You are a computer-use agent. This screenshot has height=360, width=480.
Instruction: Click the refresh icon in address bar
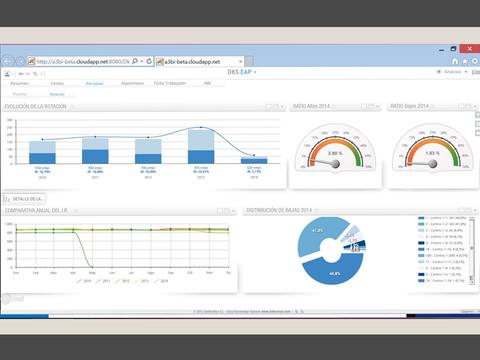149,61
